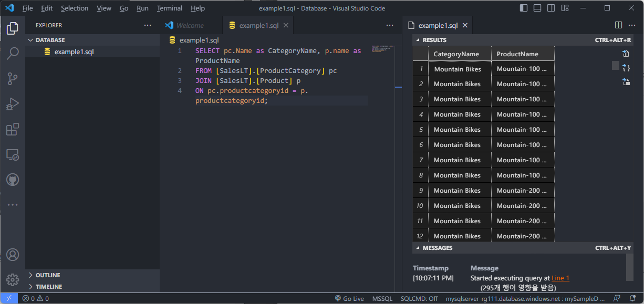
Task: Show errors and warnings count
Action: click(36, 298)
